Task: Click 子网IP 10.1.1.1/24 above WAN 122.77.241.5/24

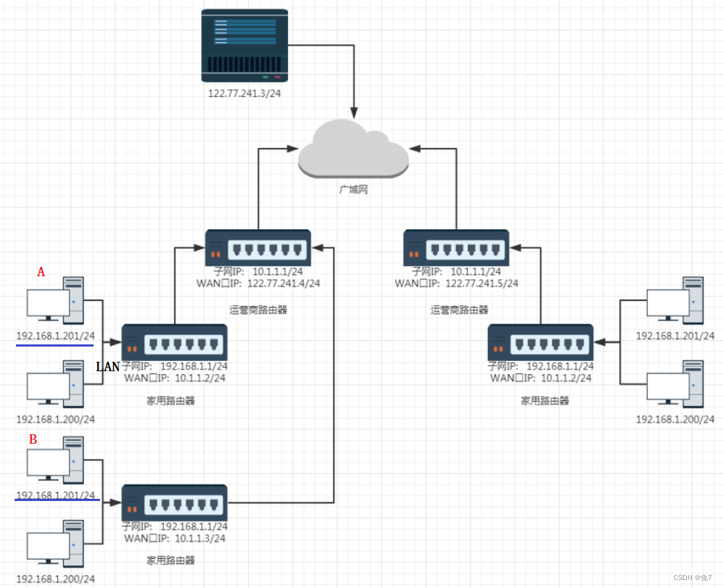Action: (x=456, y=272)
